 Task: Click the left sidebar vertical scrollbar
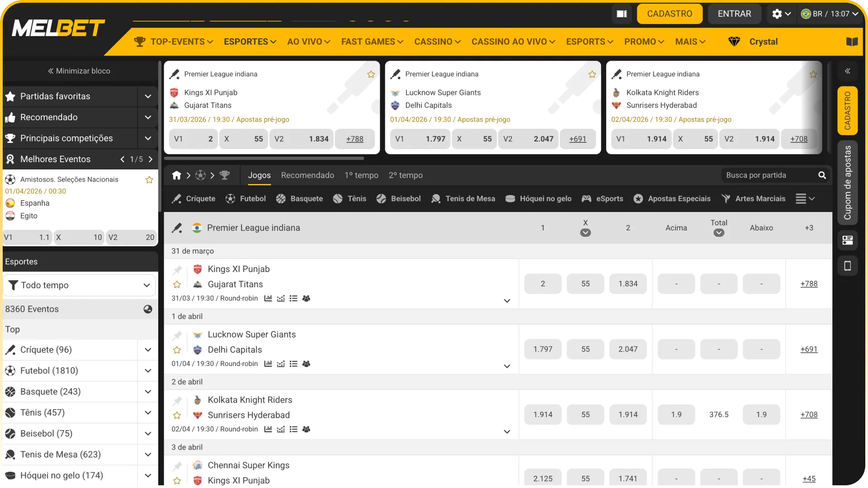[160, 136]
